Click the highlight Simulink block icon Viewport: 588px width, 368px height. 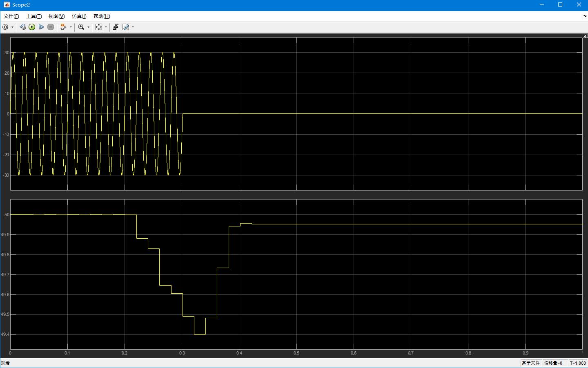[63, 27]
